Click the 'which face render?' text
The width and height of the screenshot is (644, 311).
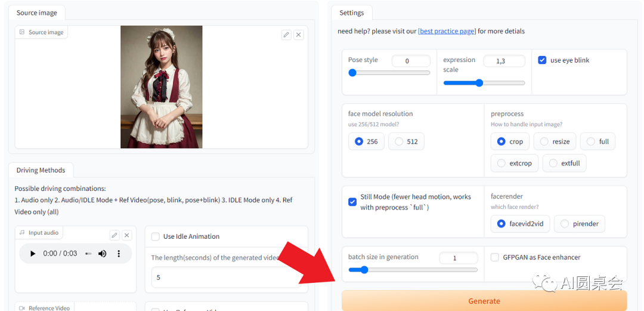click(x=514, y=207)
